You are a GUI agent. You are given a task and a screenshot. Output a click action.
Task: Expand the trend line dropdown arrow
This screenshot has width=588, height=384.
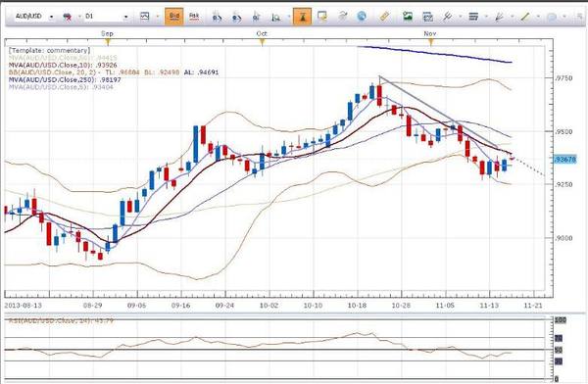coord(538,17)
